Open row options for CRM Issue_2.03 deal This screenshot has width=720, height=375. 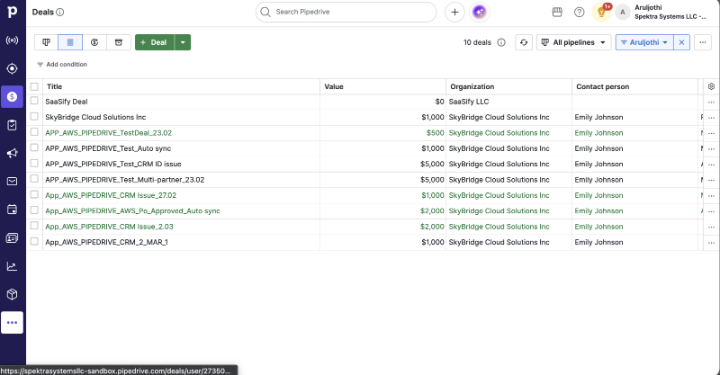click(x=711, y=227)
